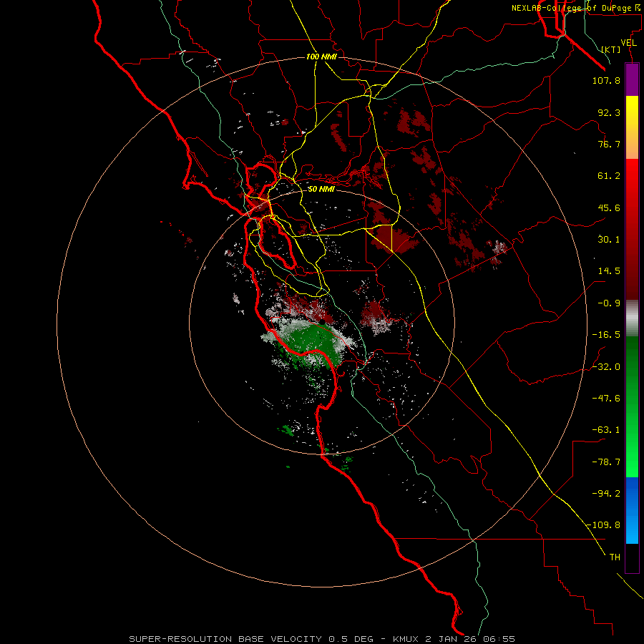Select the 30.1 legend value
This screenshot has width=644, height=644.
pos(609,240)
